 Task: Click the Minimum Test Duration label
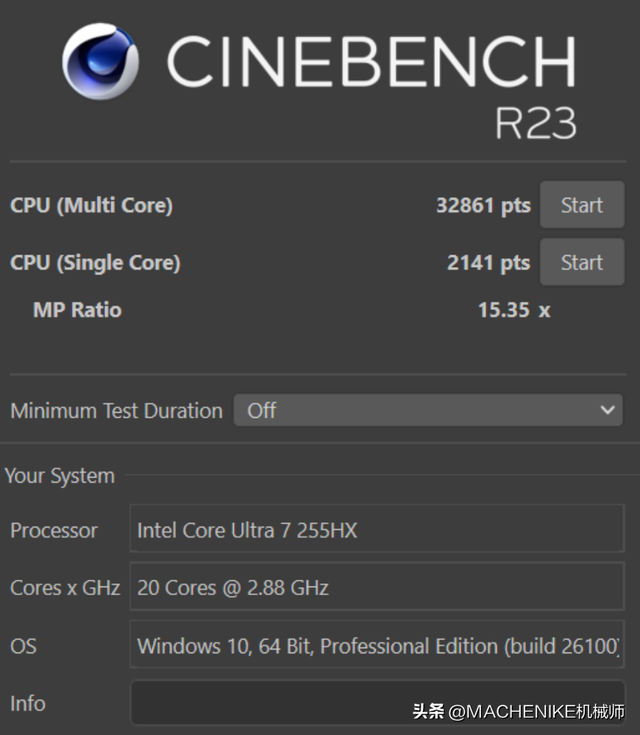click(116, 411)
